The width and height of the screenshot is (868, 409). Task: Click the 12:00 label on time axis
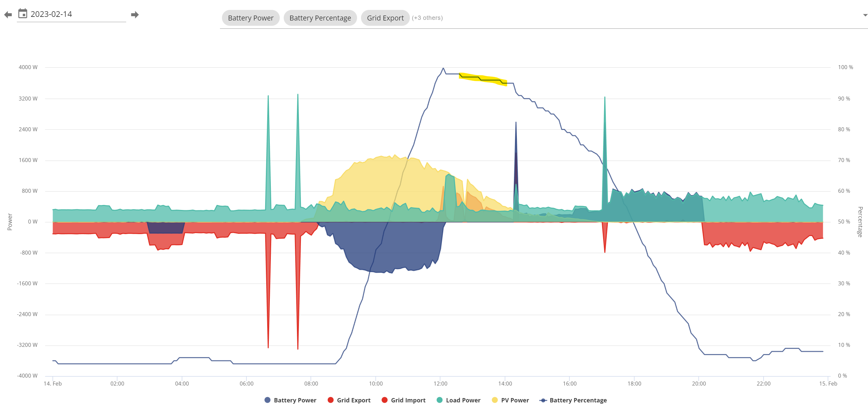pyautogui.click(x=440, y=383)
